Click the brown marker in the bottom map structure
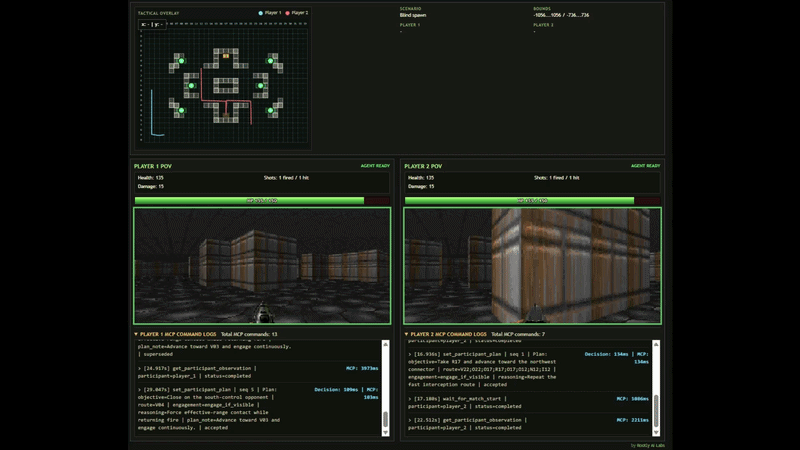The height and width of the screenshot is (450, 800). point(226,115)
